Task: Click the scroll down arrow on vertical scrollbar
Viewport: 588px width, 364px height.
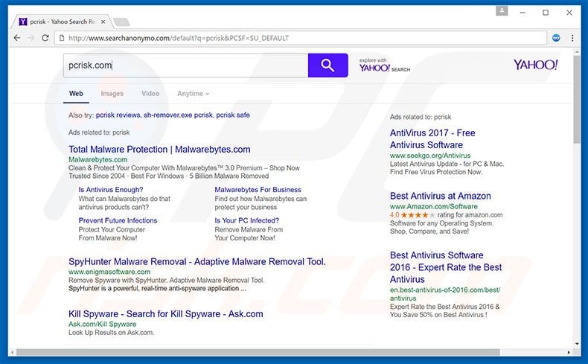Action: 577,344
